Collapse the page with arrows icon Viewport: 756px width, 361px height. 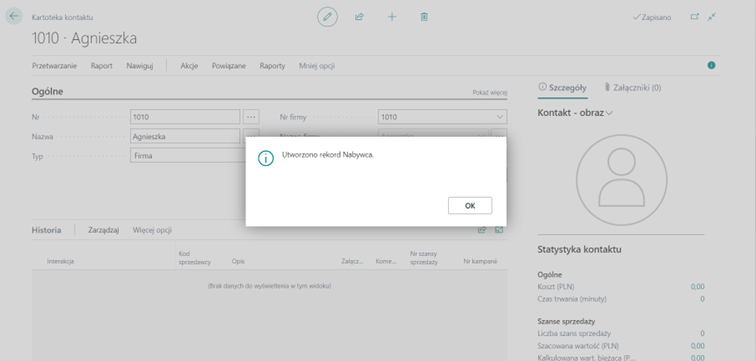click(712, 17)
